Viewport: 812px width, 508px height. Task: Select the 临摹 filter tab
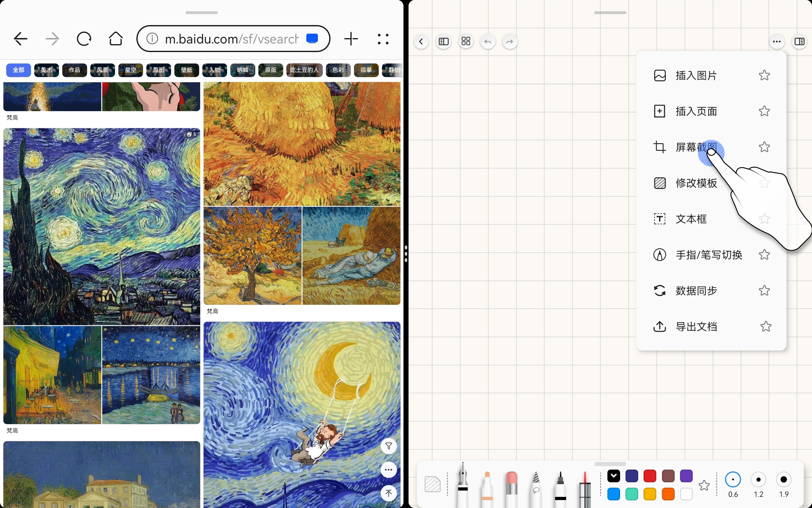point(366,70)
